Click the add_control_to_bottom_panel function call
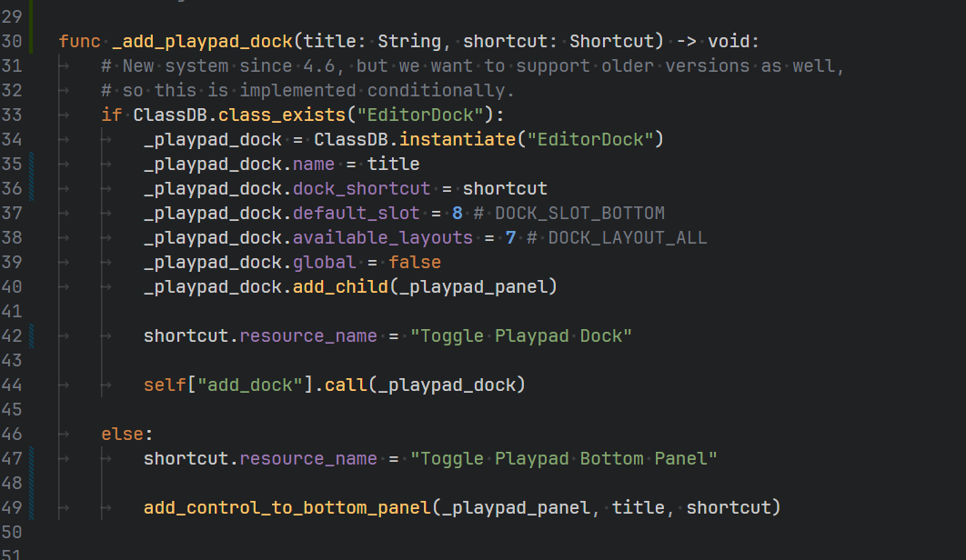The width and height of the screenshot is (966, 560). 287,507
